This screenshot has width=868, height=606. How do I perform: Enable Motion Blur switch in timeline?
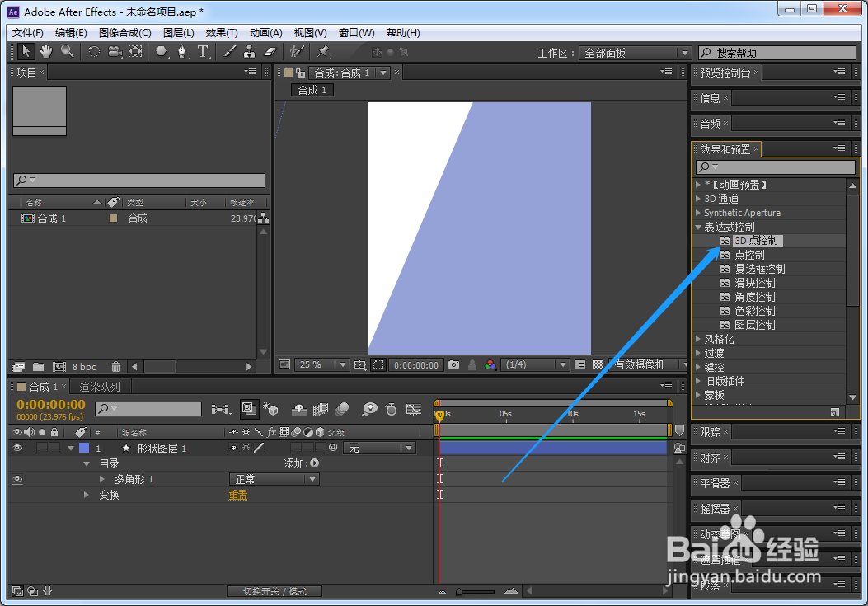tap(343, 409)
